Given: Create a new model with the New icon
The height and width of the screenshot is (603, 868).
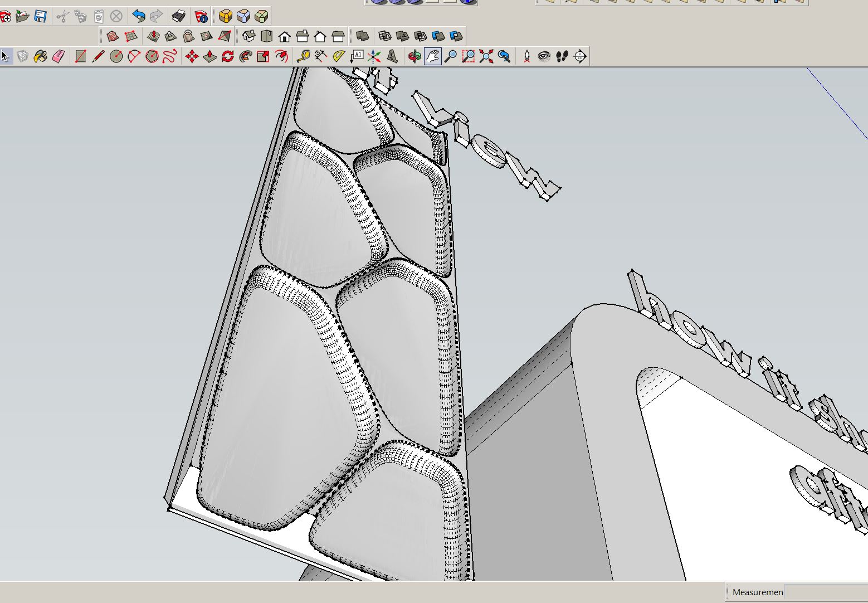Looking at the screenshot, I should [x=5, y=16].
